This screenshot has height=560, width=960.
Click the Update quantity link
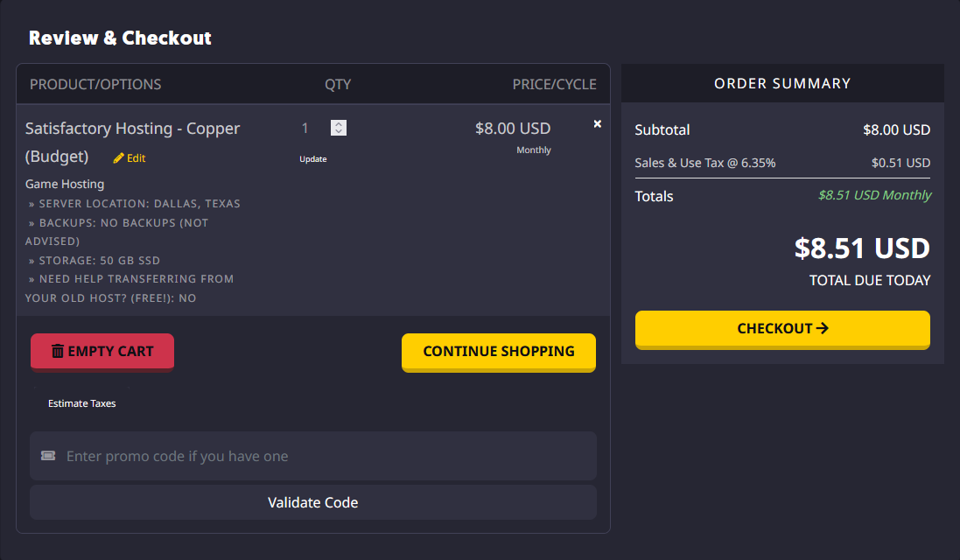(313, 159)
